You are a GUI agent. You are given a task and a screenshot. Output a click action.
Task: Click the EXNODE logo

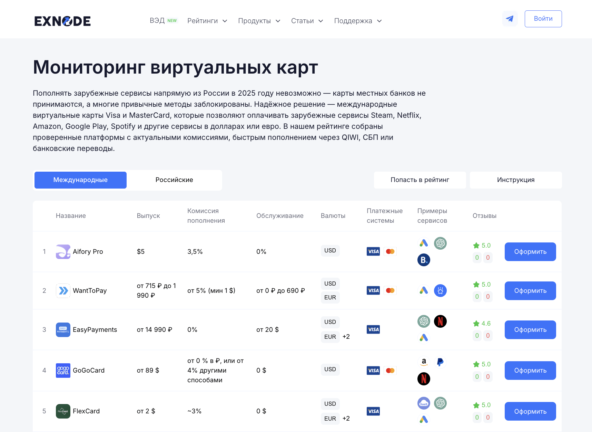tap(63, 21)
